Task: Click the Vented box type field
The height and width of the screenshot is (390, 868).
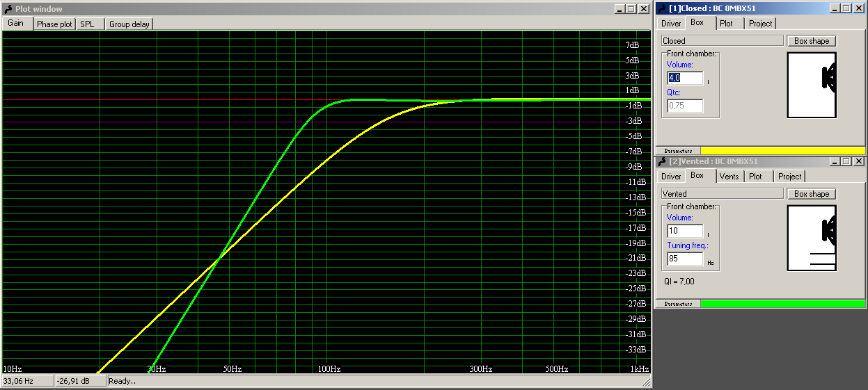Action: pos(722,194)
